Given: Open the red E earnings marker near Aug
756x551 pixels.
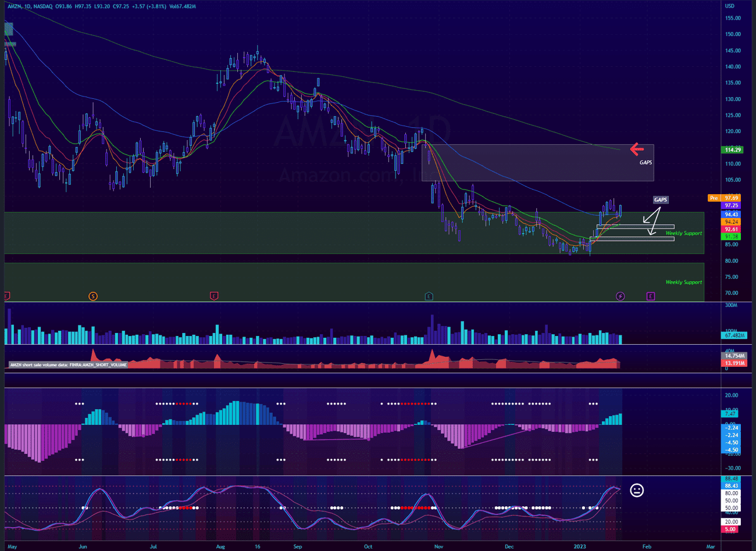Looking at the screenshot, I should coord(214,296).
